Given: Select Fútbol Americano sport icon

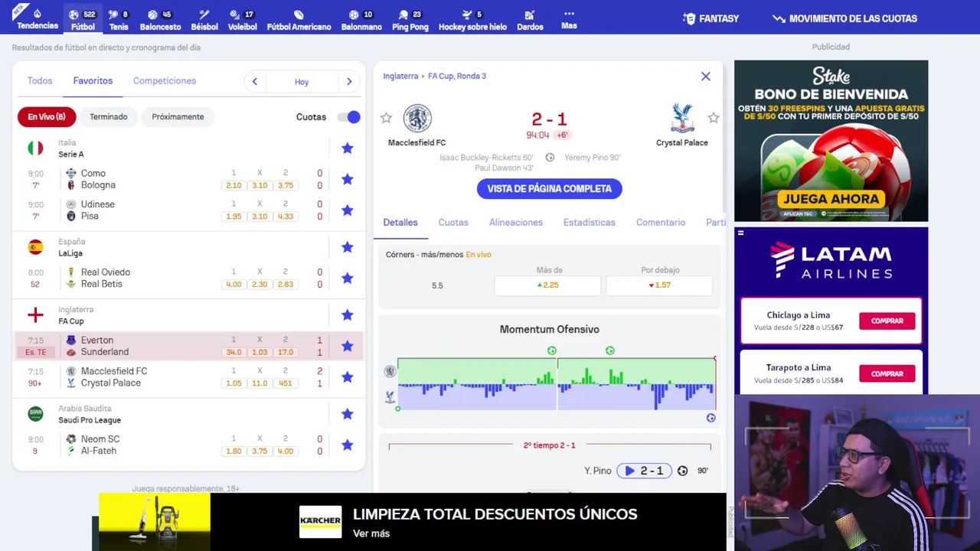Looking at the screenshot, I should [299, 20].
